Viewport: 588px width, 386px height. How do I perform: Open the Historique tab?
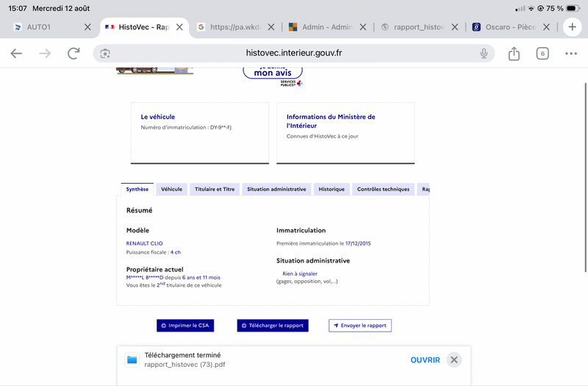[x=331, y=190]
